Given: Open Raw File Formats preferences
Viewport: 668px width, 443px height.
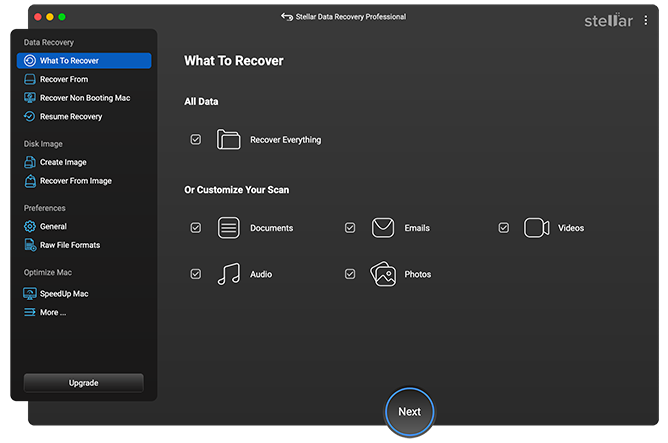Looking at the screenshot, I should coord(69,245).
